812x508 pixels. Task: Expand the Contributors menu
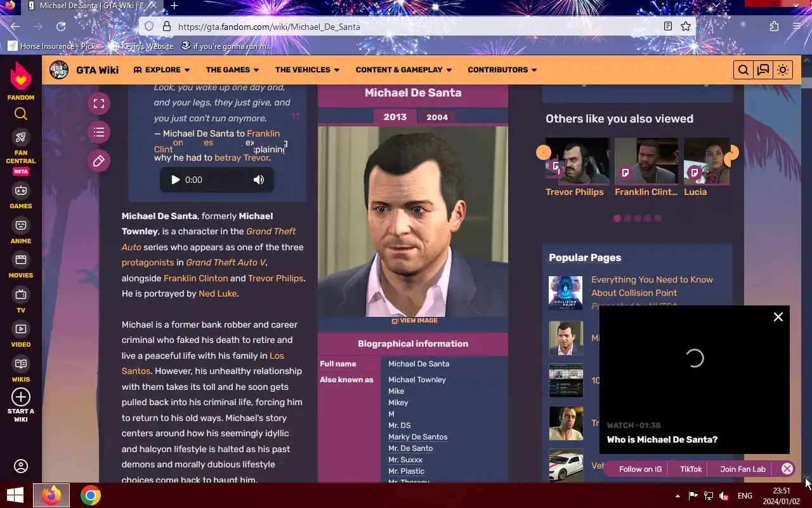[x=502, y=70]
